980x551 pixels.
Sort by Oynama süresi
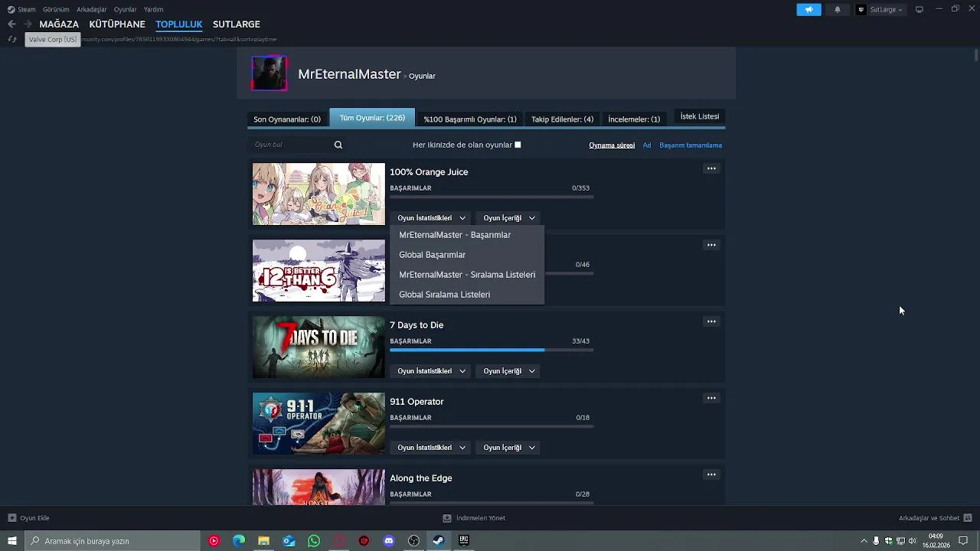[612, 145]
